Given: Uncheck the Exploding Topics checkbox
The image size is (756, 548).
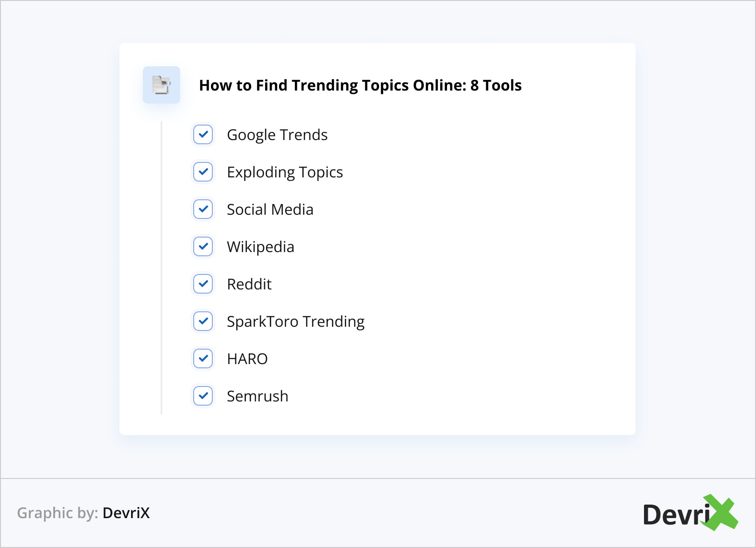Looking at the screenshot, I should point(203,172).
